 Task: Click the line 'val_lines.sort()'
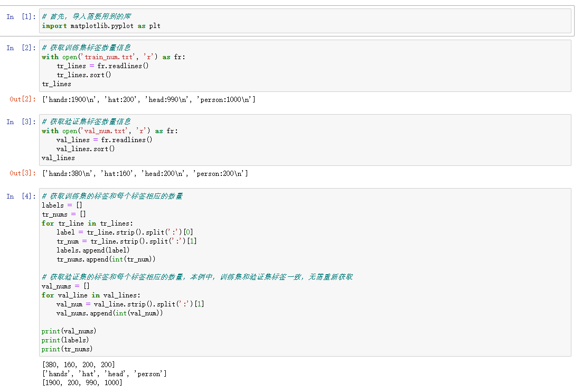click(x=86, y=149)
